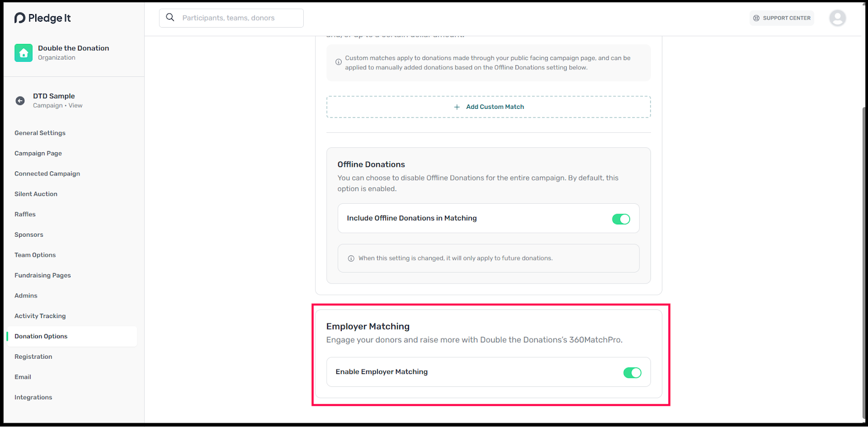Click the back arrow beside DTD Sample
Image resolution: width=868 pixels, height=427 pixels.
[x=20, y=101]
